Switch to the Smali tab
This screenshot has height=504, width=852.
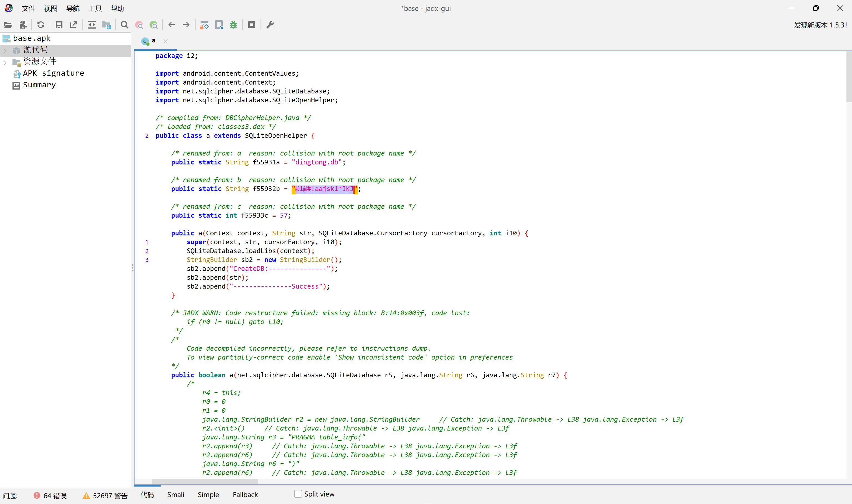coord(175,495)
